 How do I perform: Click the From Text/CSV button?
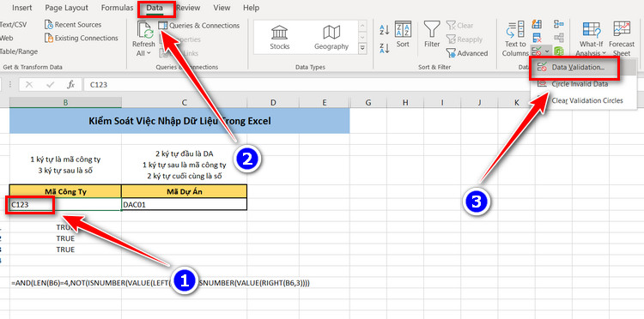click(x=13, y=25)
